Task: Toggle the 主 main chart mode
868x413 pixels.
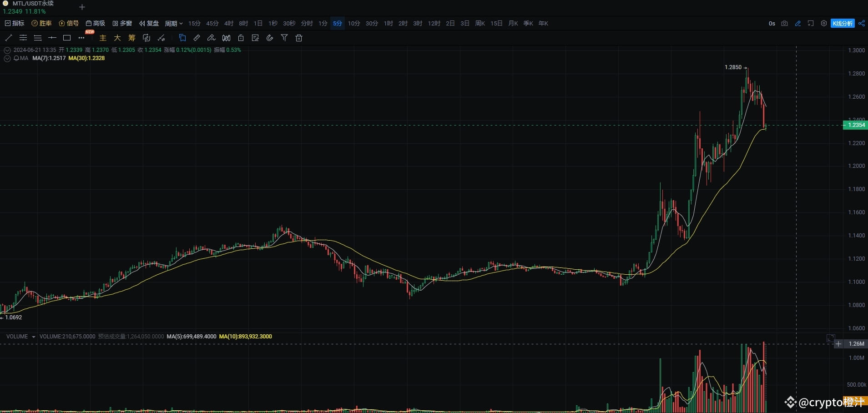Action: coord(102,38)
